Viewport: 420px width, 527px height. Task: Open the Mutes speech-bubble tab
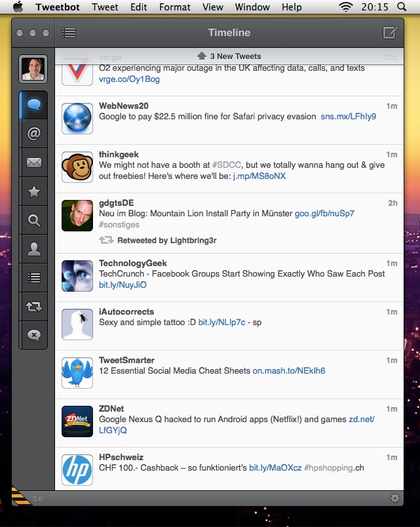coord(33,335)
